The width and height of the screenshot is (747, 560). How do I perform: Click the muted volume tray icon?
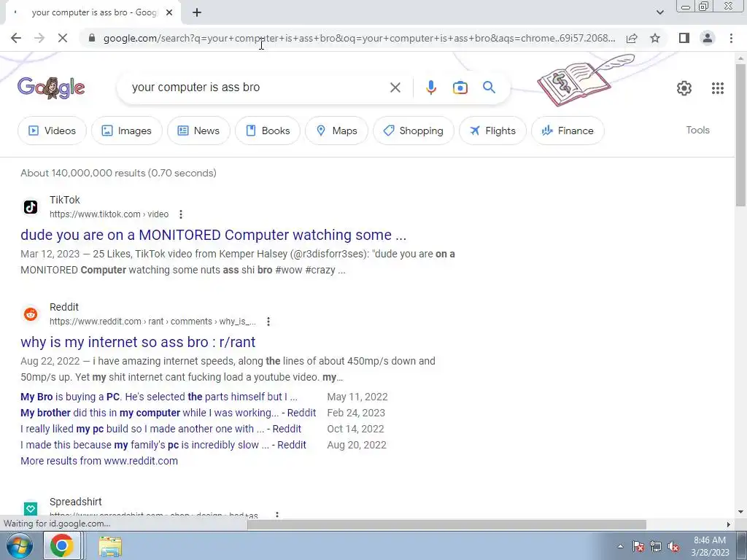pos(673,547)
